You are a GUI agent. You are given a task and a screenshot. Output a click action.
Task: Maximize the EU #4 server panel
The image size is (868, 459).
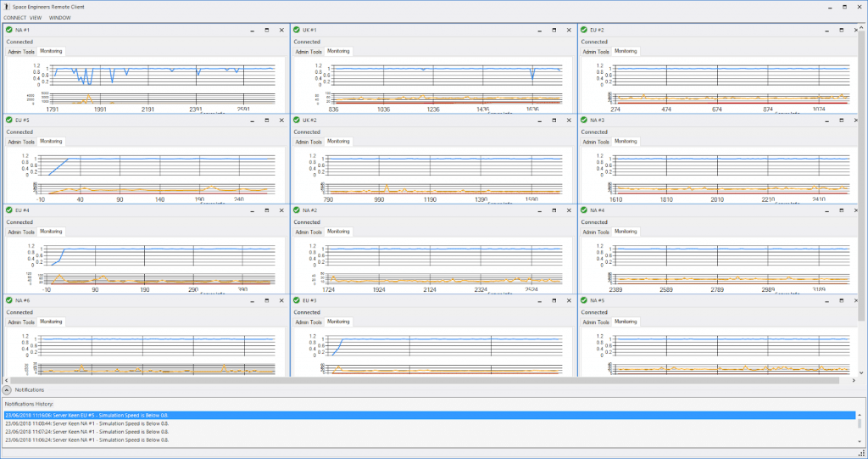coord(267,210)
